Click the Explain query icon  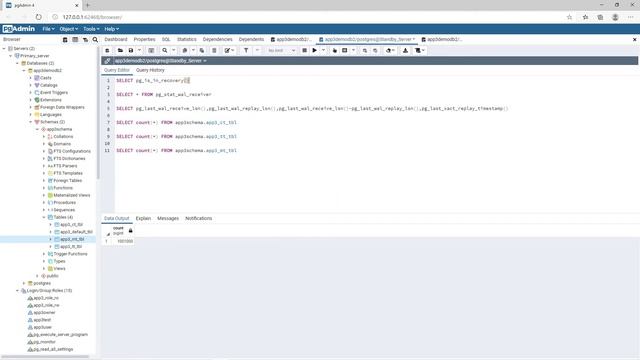[x=335, y=50]
